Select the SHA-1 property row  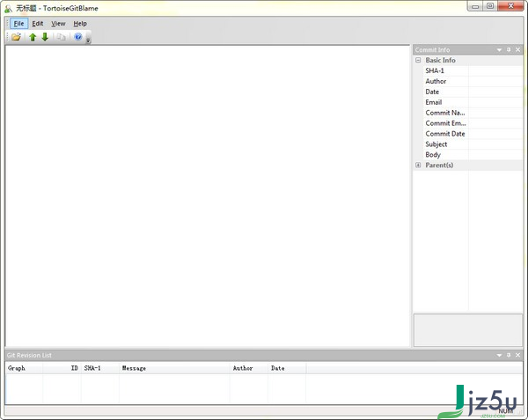click(x=473, y=70)
